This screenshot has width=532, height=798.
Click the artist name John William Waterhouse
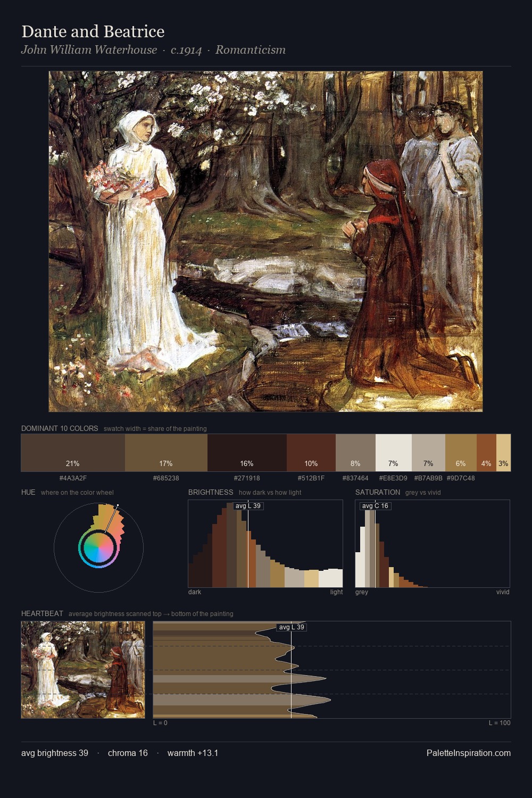point(89,50)
